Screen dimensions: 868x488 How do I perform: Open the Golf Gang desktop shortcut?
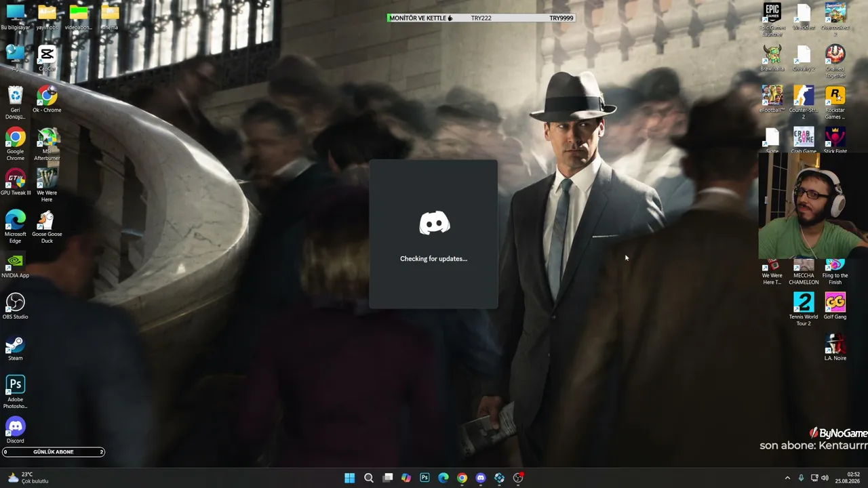[835, 306]
